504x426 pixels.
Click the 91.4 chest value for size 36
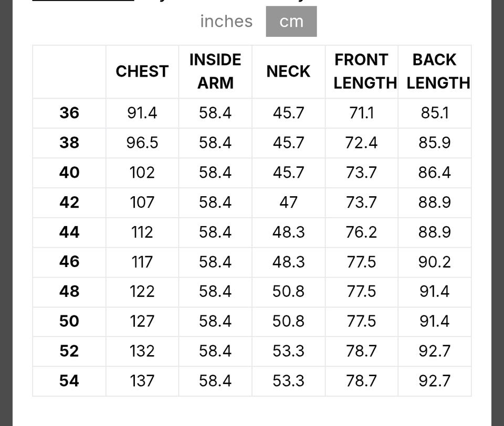(x=142, y=113)
